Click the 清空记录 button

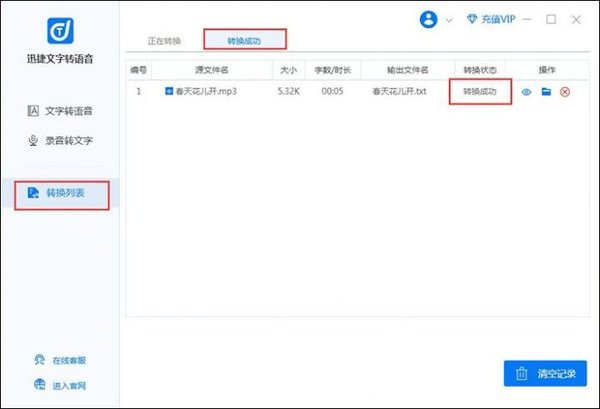(x=545, y=373)
